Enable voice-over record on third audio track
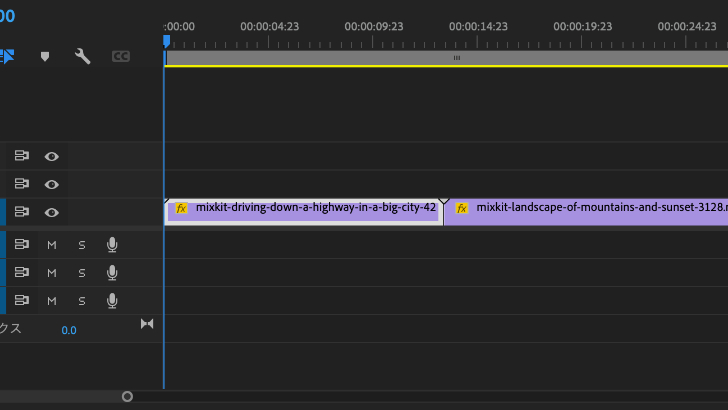 112,301
